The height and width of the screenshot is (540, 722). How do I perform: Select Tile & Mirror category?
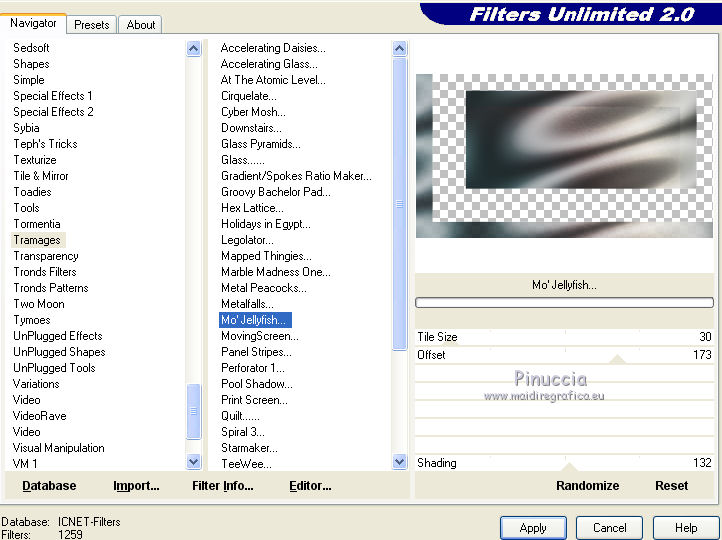41,176
